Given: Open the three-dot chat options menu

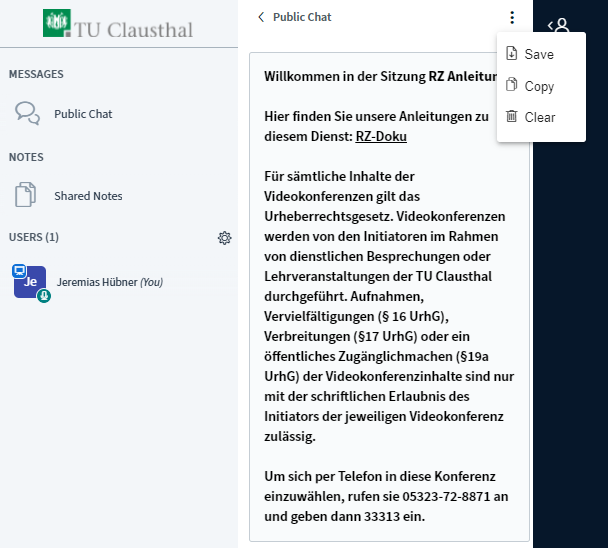Looking at the screenshot, I should (512, 17).
